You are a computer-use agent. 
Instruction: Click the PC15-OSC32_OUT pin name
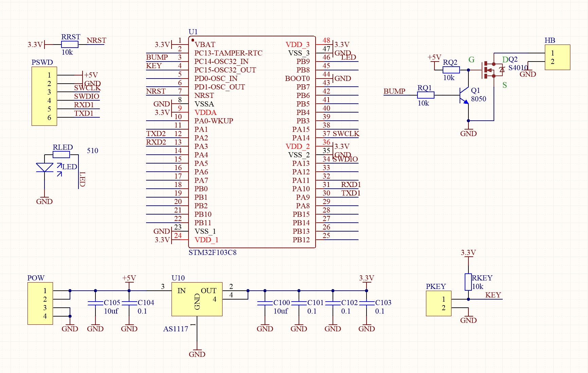[x=225, y=70]
